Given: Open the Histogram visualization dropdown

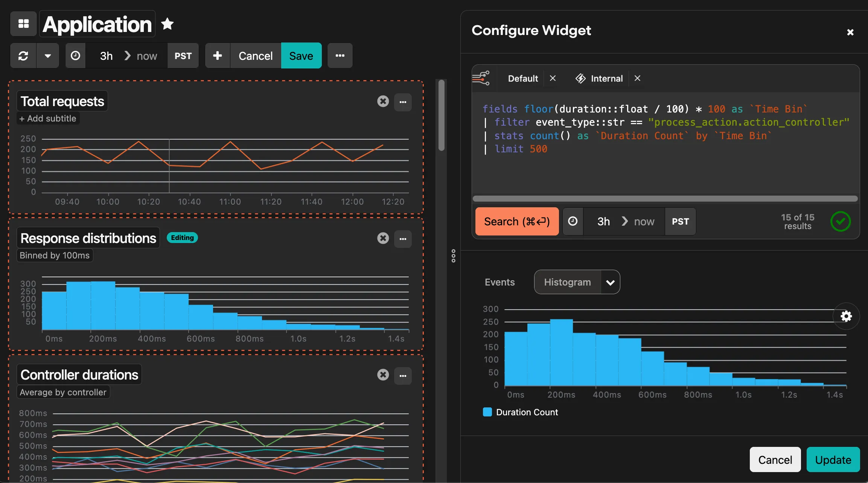Looking at the screenshot, I should click(x=610, y=282).
